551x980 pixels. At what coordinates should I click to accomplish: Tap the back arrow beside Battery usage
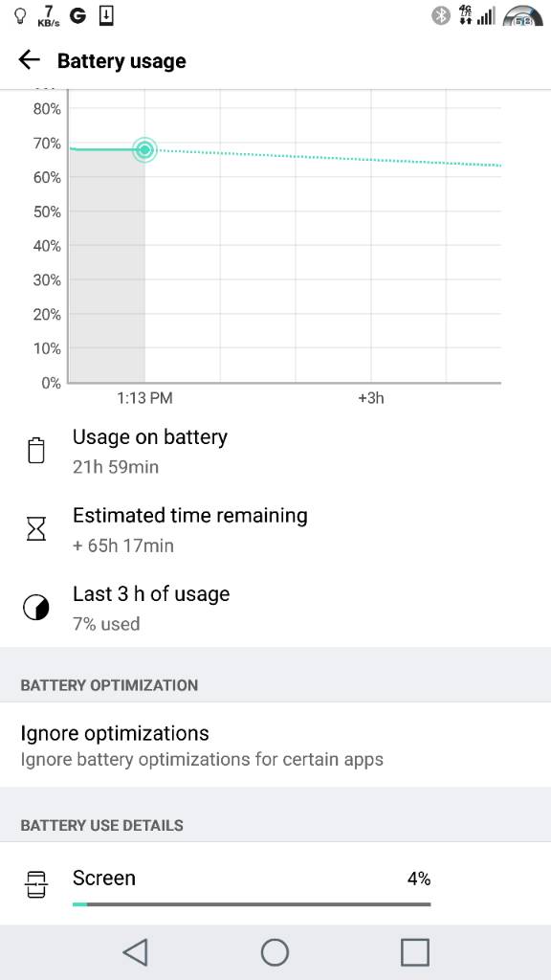(x=29, y=60)
